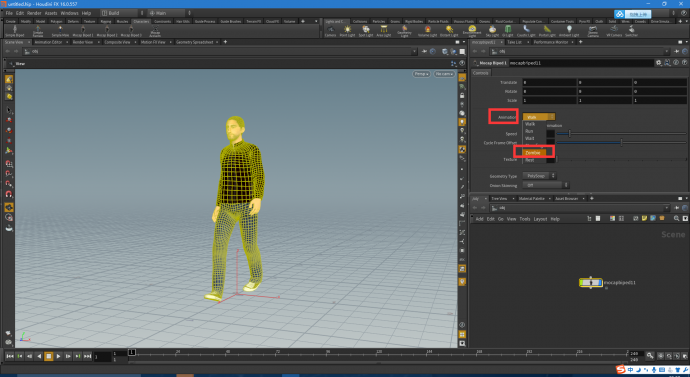690x377 pixels.
Task: Choose Run from Animation dropdown list
Action: 529,131
